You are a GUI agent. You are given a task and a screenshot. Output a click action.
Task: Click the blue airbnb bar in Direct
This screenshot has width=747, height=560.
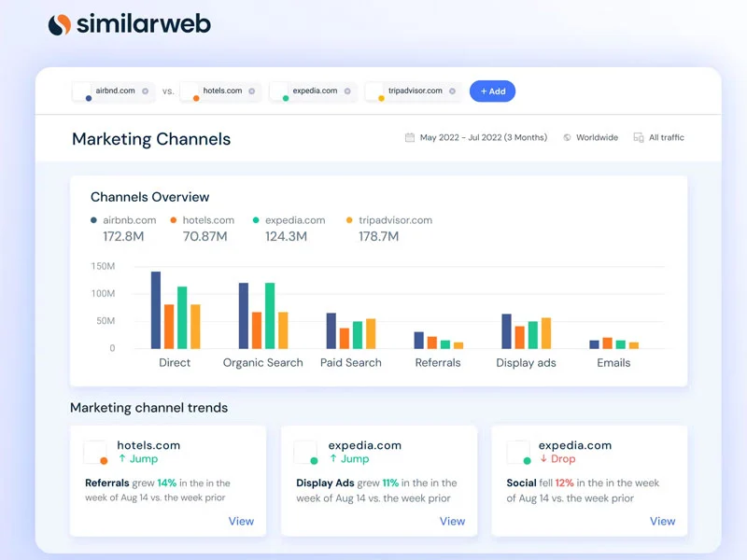[156, 310]
